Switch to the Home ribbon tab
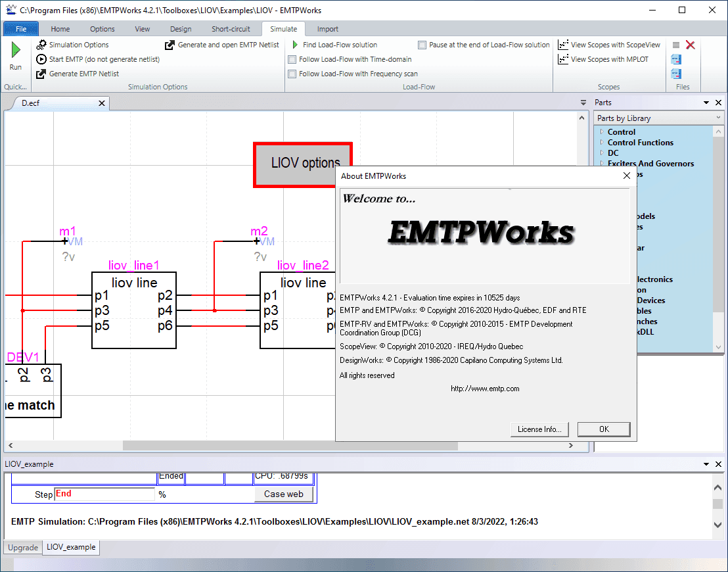The width and height of the screenshot is (728, 572). (60, 29)
